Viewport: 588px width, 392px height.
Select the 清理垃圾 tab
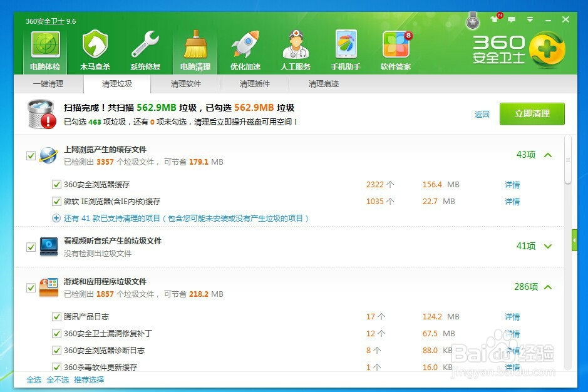pos(117,84)
